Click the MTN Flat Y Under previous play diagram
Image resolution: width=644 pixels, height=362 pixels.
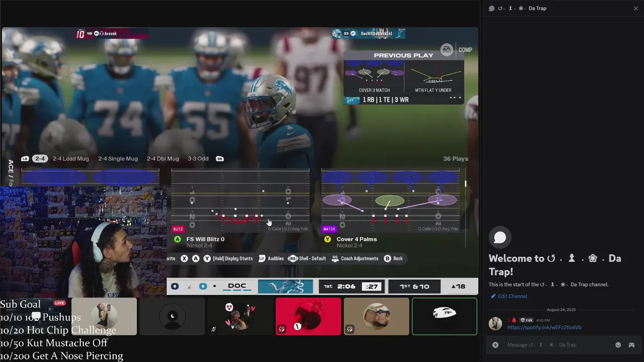tap(433, 74)
